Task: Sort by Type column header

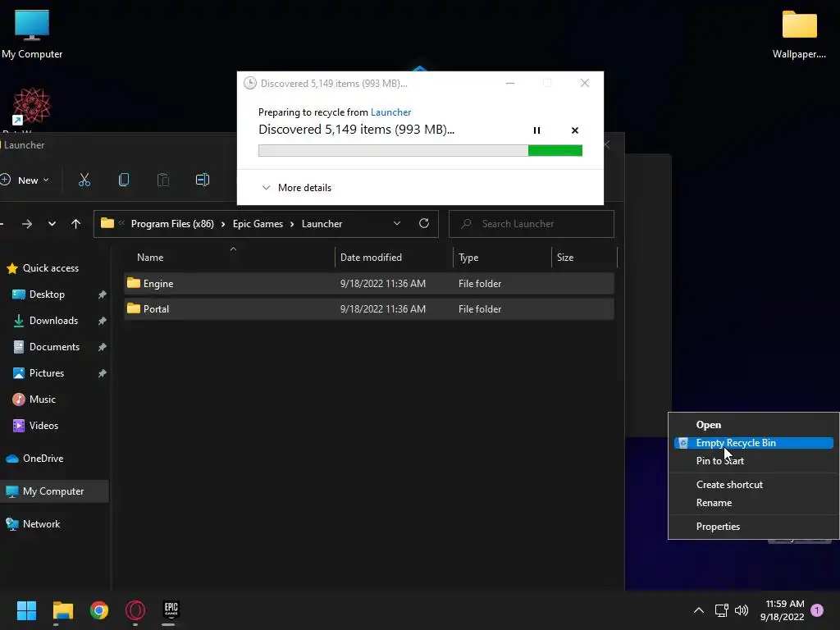Action: tap(503, 257)
